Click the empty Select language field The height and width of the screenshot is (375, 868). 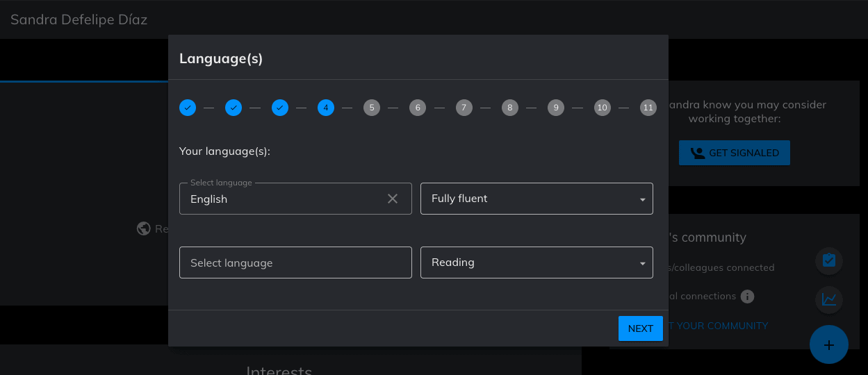click(295, 262)
